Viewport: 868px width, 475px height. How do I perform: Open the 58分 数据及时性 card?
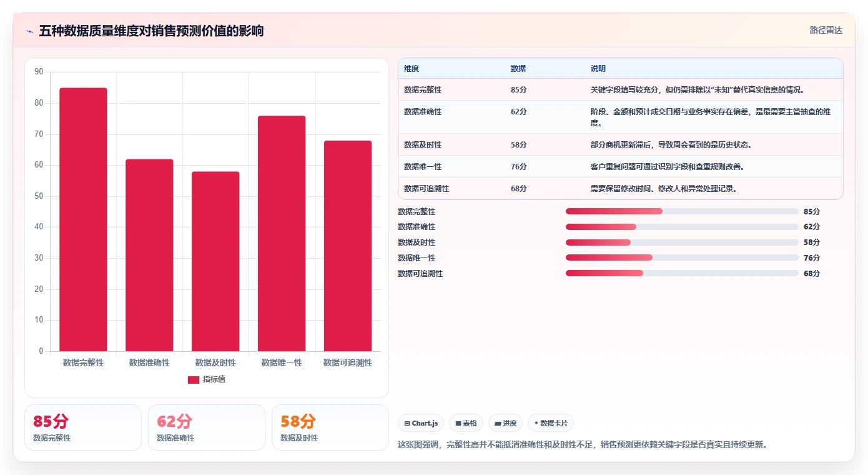(330, 427)
